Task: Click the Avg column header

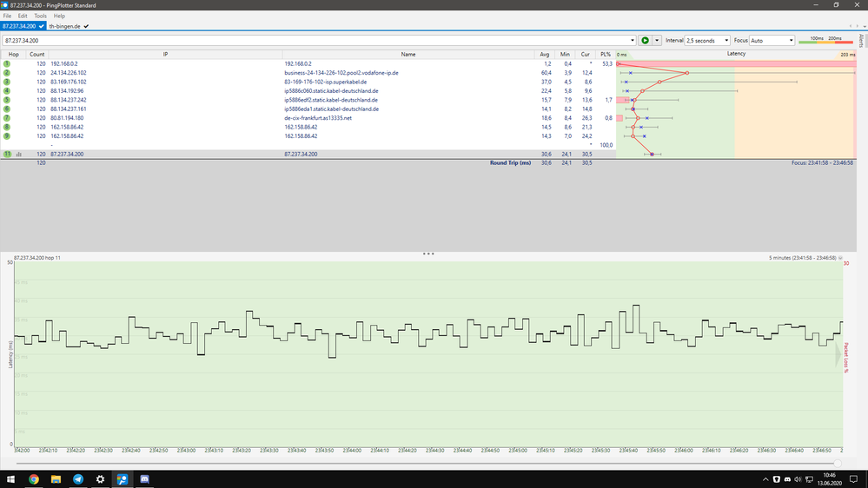Action: click(x=544, y=54)
